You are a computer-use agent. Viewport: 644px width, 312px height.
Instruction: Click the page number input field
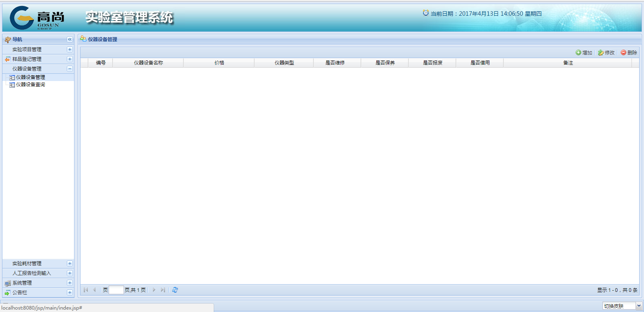coord(116,290)
